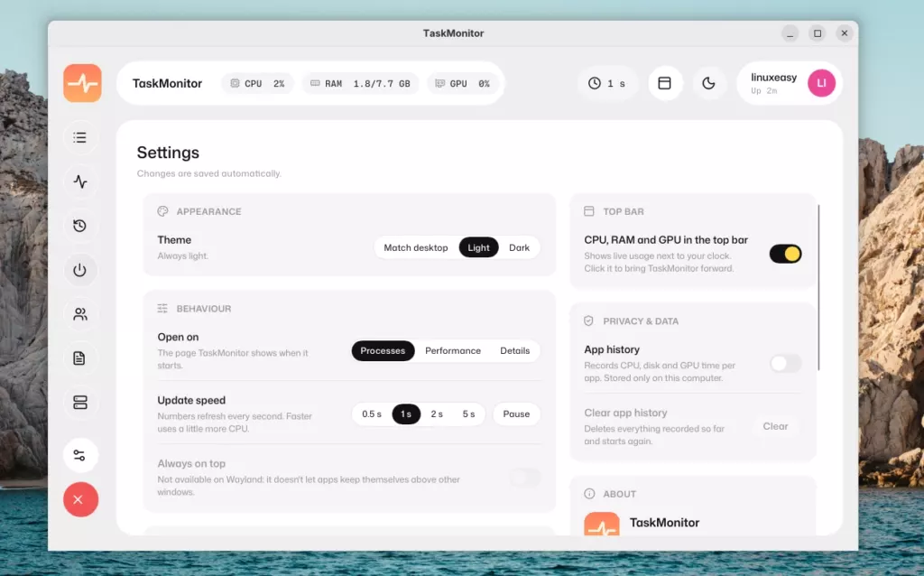This screenshot has width=924, height=576.
Task: Click the red X button in sidebar
Action: pos(80,499)
